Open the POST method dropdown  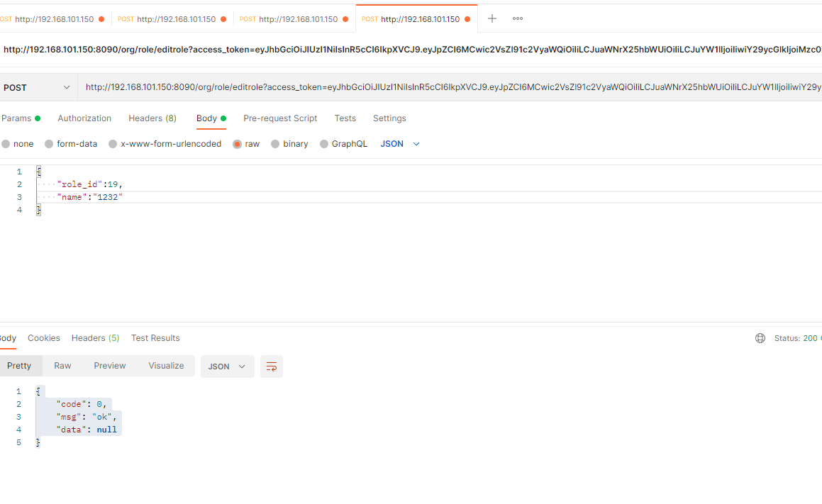coord(37,87)
